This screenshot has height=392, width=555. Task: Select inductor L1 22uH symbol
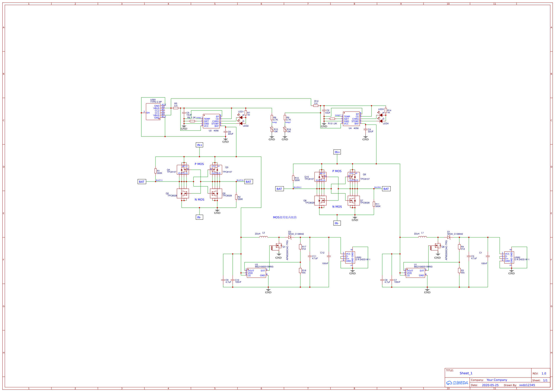(x=423, y=237)
